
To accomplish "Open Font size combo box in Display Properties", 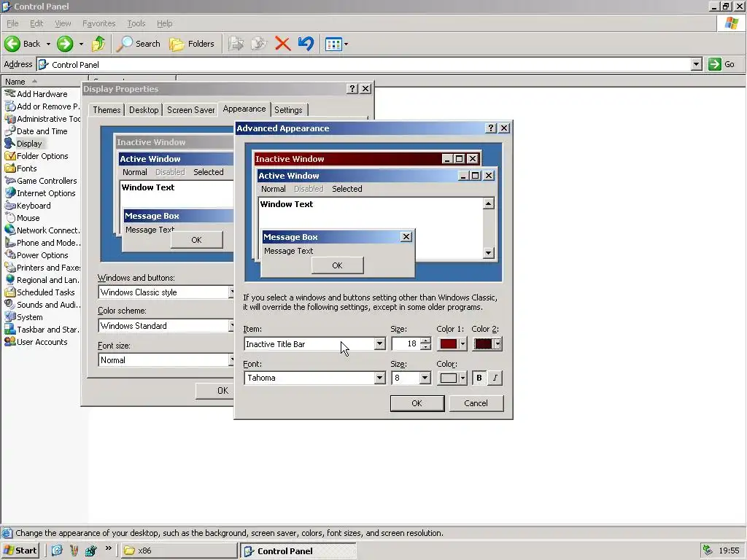I will pos(166,360).
